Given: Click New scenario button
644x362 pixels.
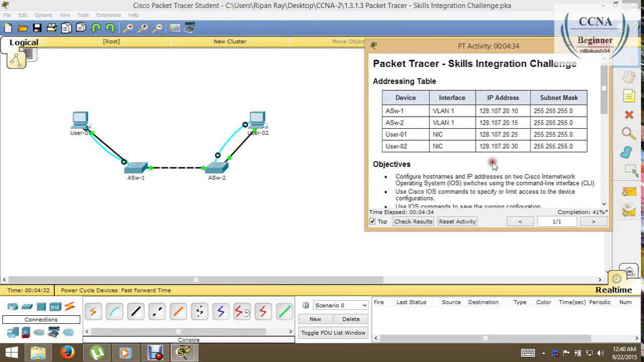Looking at the screenshot, I should 315,319.
